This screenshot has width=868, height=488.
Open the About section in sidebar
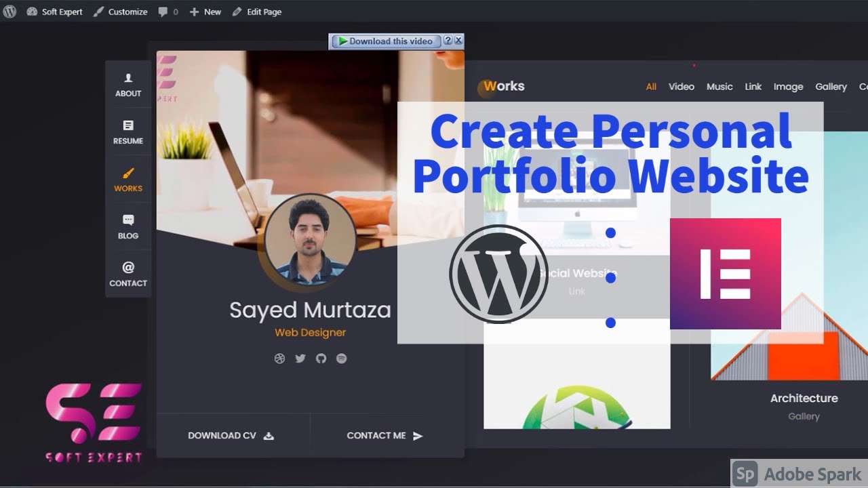(128, 85)
